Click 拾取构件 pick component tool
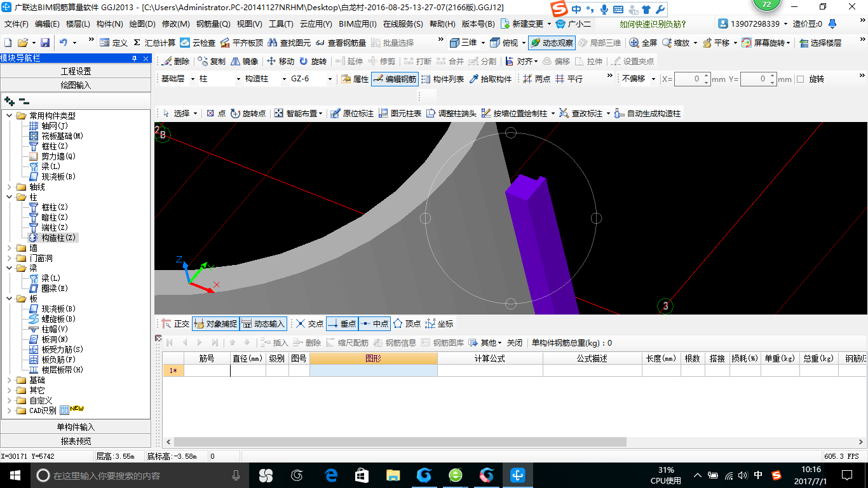The height and width of the screenshot is (488, 868). coord(489,79)
